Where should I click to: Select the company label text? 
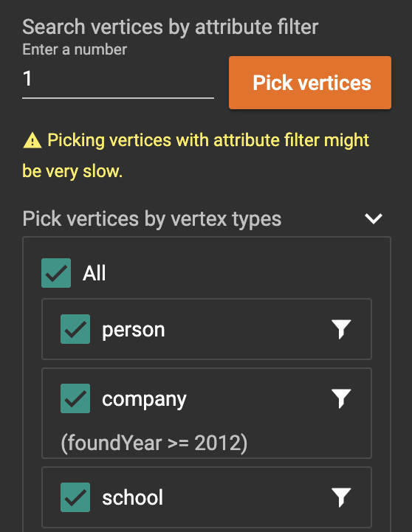coord(144,400)
